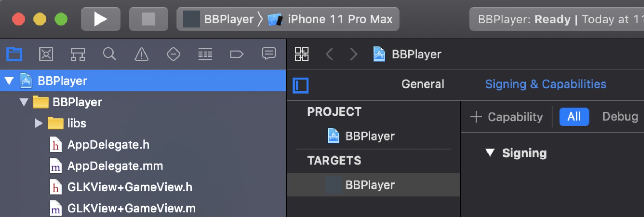Viewport: 644px width, 217px height.
Task: Click the Run play button
Action: pyautogui.click(x=101, y=19)
